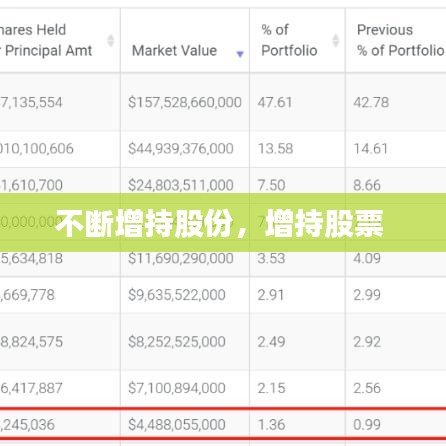Select the % of Portfolio column header
The width and height of the screenshot is (446, 446).
click(297, 40)
